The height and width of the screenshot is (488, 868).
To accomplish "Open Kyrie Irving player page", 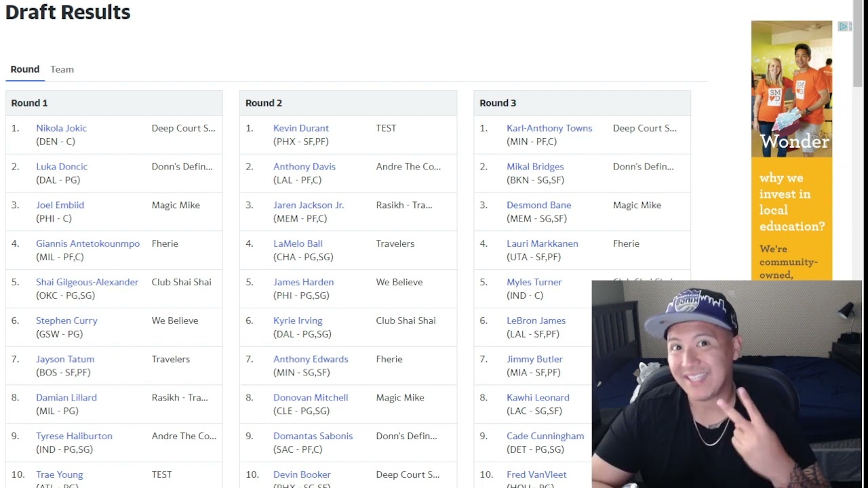I will click(x=298, y=321).
